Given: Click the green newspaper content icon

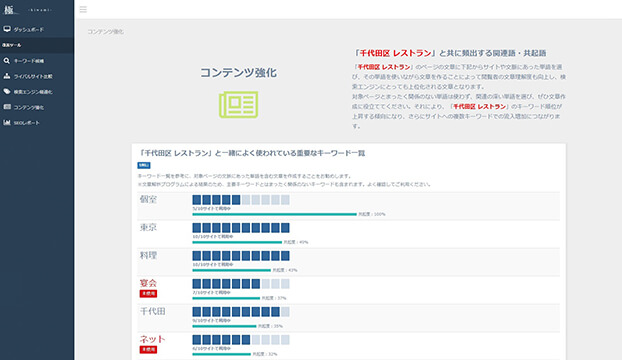Looking at the screenshot, I should [x=238, y=105].
